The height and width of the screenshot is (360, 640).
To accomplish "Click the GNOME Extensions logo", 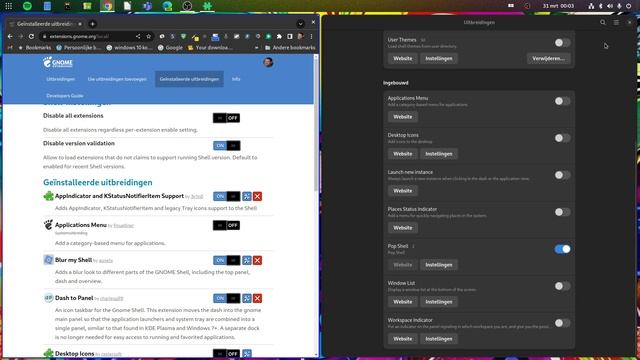I will pos(58,62).
